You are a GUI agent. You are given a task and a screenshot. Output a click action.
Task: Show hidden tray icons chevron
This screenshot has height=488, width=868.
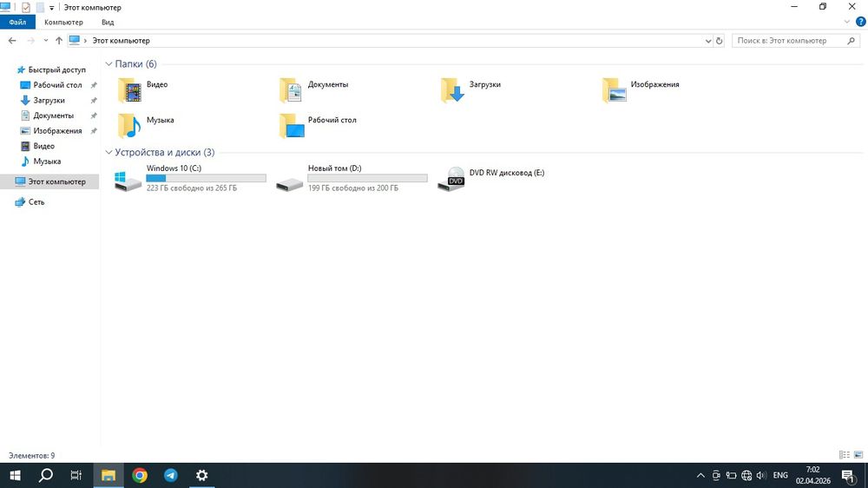700,475
